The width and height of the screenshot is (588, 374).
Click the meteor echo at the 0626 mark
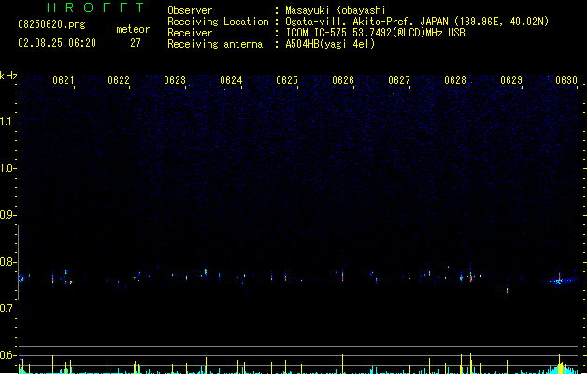[x=342, y=277]
